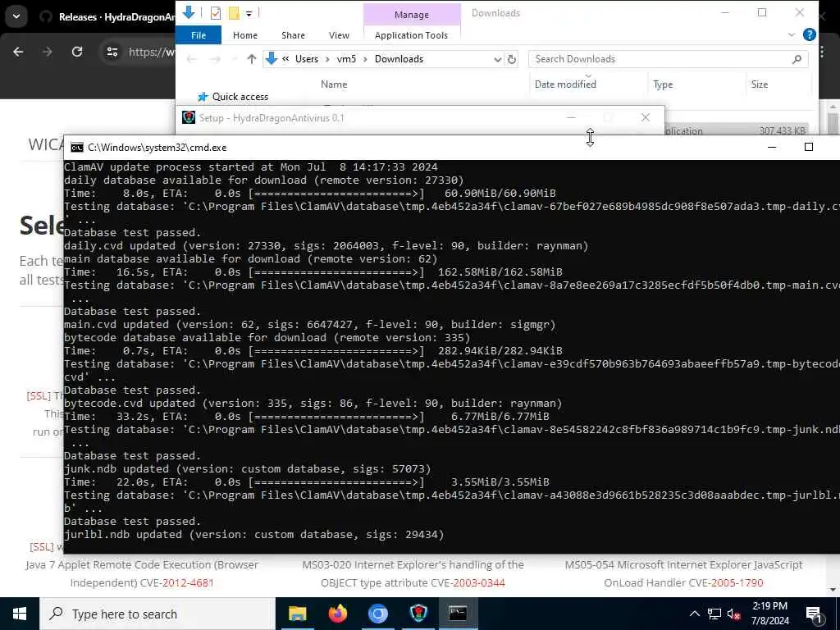
Task: Click Explorer's up-one-level arrow
Action: [251, 59]
